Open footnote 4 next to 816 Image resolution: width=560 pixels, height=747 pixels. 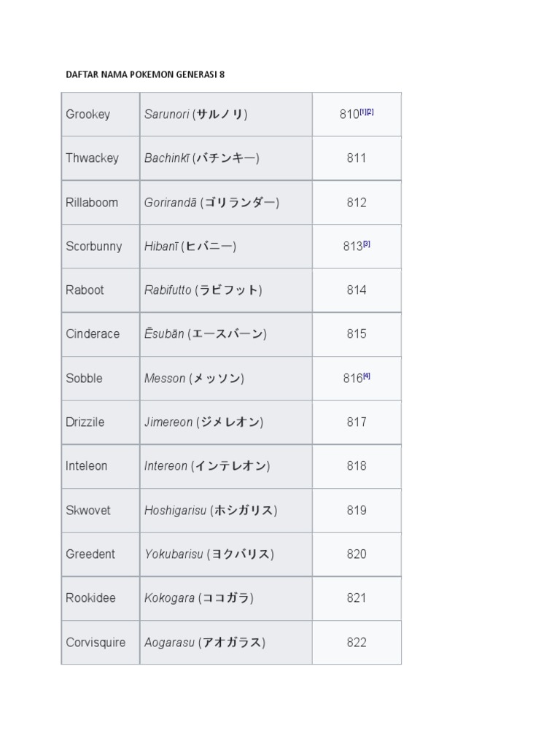(x=367, y=376)
